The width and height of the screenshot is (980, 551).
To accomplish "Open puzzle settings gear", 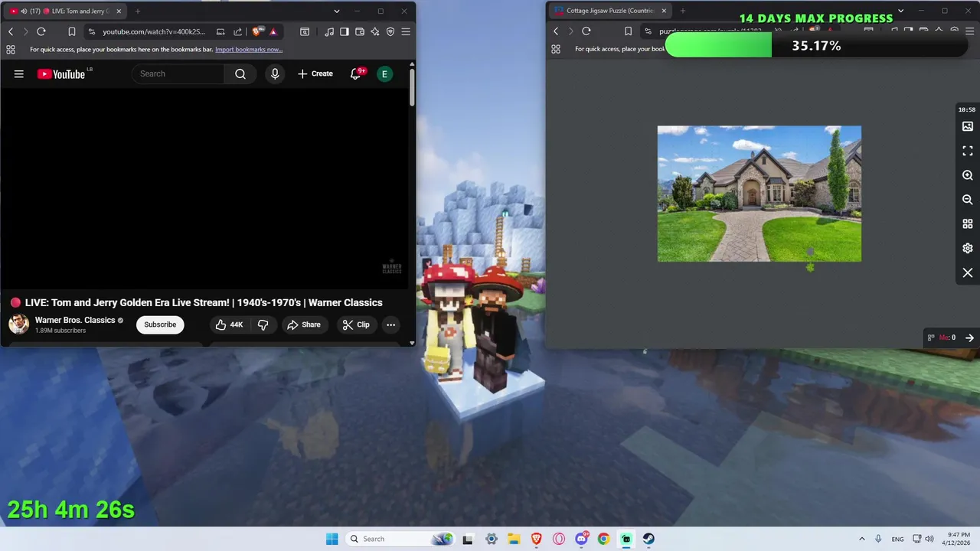I will click(x=968, y=248).
